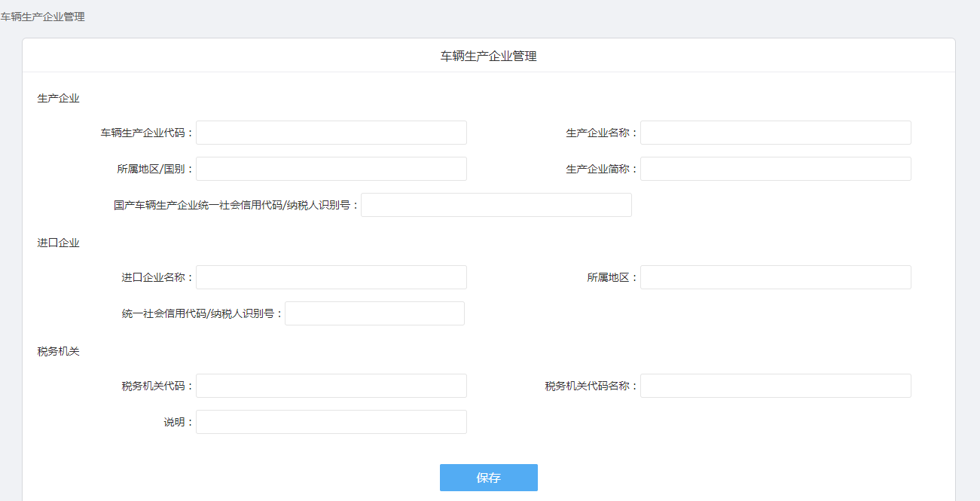Click the centered 车辆生产企业管理 panel title

[488, 56]
